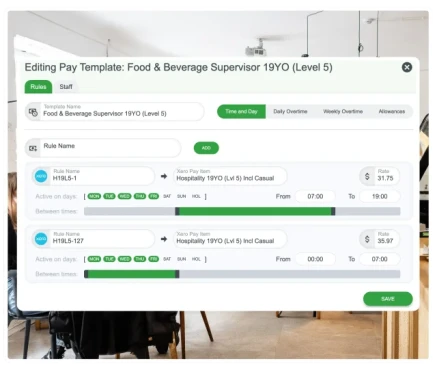This screenshot has height=368, width=437.
Task: Enable SUN for rule H19L5-1
Action: pyautogui.click(x=182, y=196)
